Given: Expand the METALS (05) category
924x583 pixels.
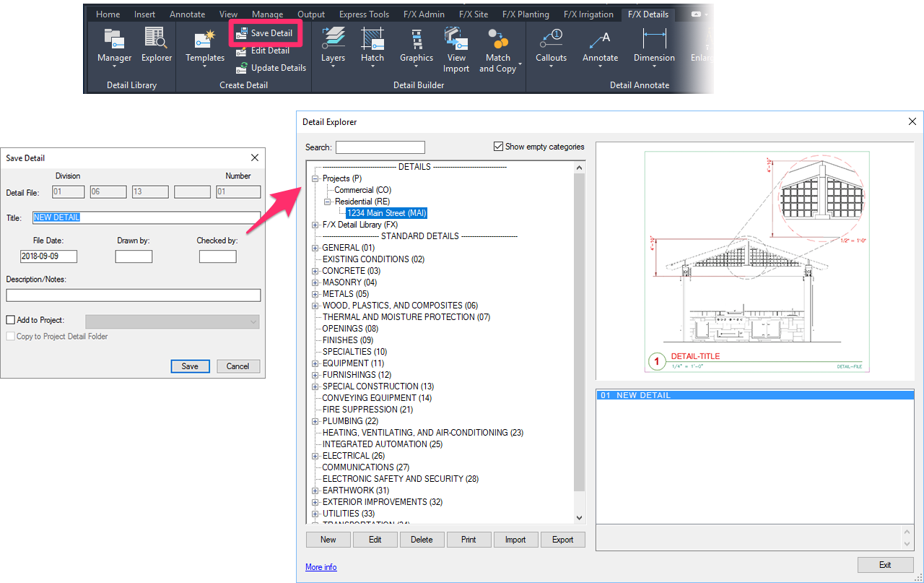Looking at the screenshot, I should coord(315,294).
